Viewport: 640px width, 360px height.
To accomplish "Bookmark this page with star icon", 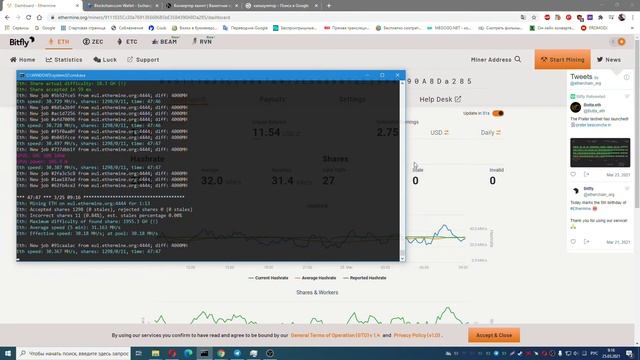I will pyautogui.click(x=533, y=17).
